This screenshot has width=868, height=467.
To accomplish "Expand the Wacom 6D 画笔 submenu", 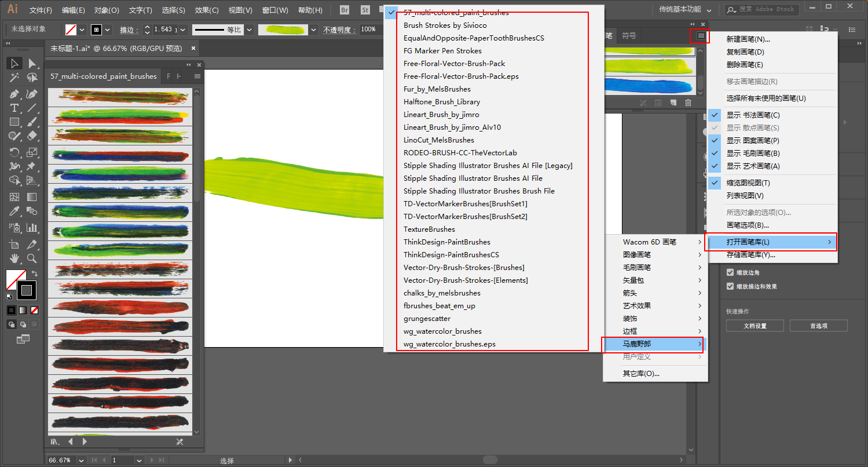I will (655, 242).
